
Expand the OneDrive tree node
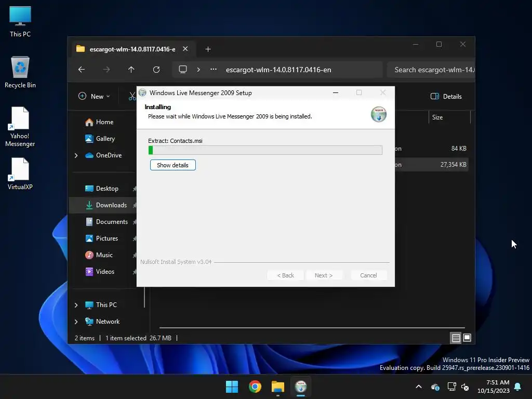(76, 155)
